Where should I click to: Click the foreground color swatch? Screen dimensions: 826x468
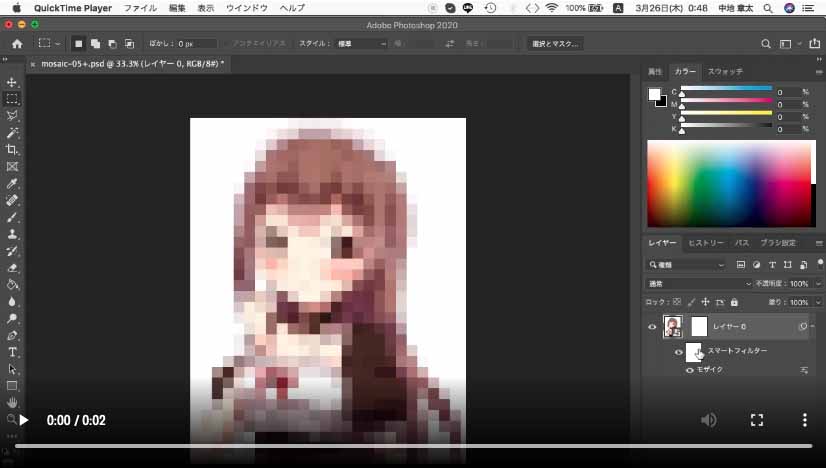pyautogui.click(x=654, y=94)
